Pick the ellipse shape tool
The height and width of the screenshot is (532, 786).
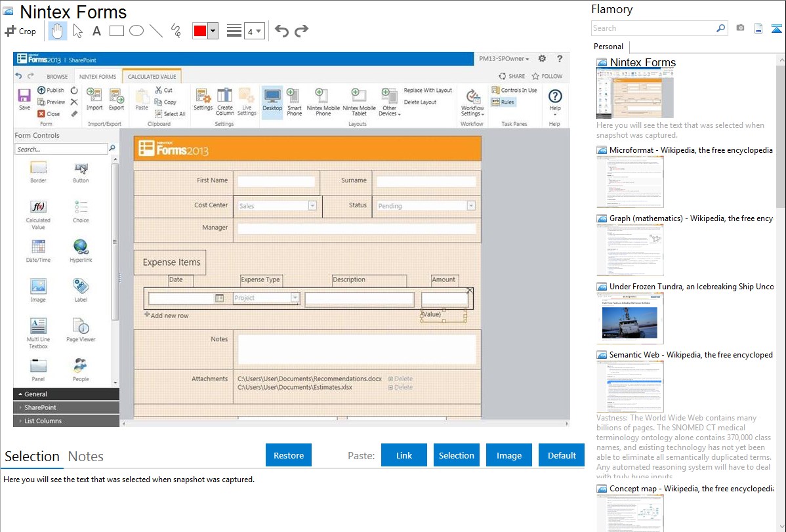tap(136, 31)
